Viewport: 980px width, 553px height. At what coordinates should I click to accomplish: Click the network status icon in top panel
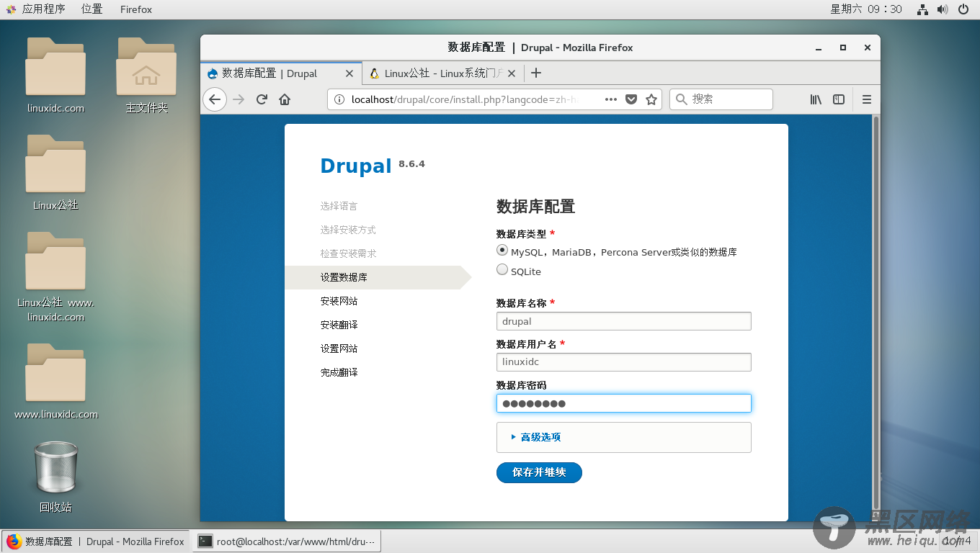922,9
